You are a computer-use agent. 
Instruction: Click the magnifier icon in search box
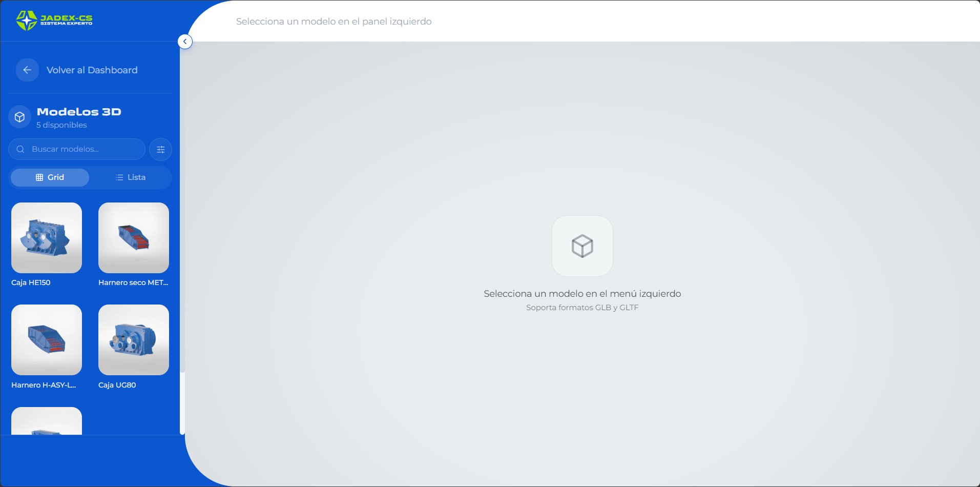[20, 149]
